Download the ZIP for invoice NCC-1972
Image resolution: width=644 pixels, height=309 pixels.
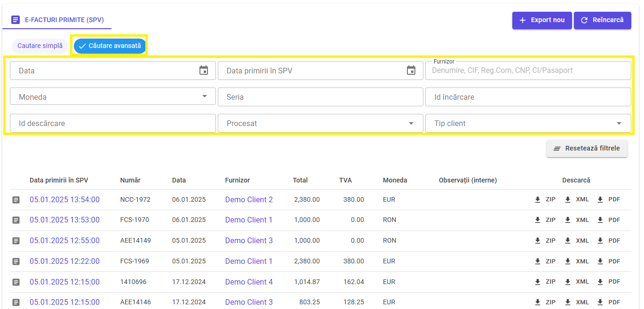pyautogui.click(x=545, y=199)
